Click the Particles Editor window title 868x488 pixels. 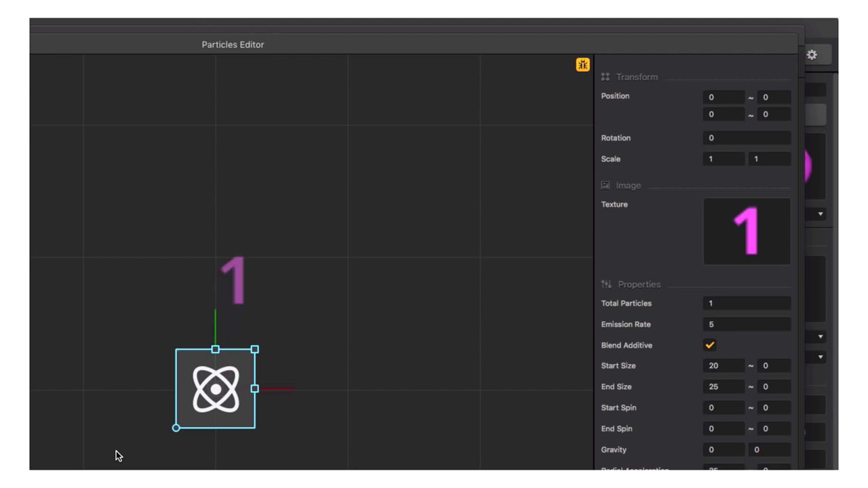pyautogui.click(x=233, y=45)
